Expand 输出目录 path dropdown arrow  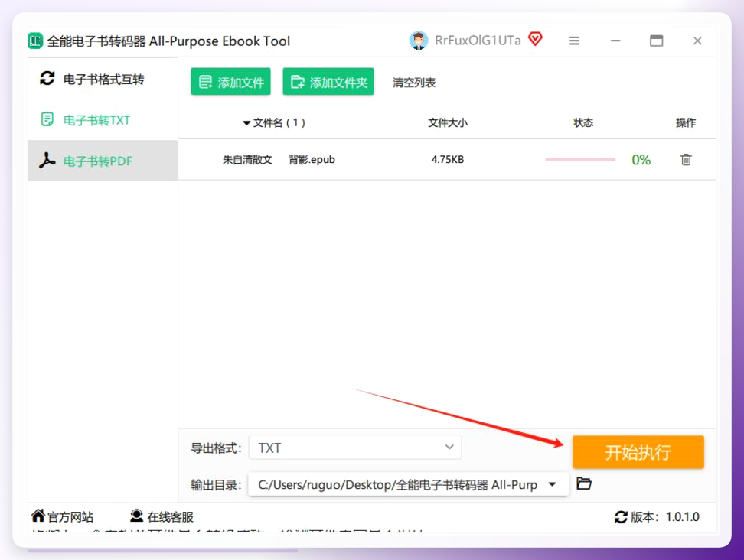point(552,484)
